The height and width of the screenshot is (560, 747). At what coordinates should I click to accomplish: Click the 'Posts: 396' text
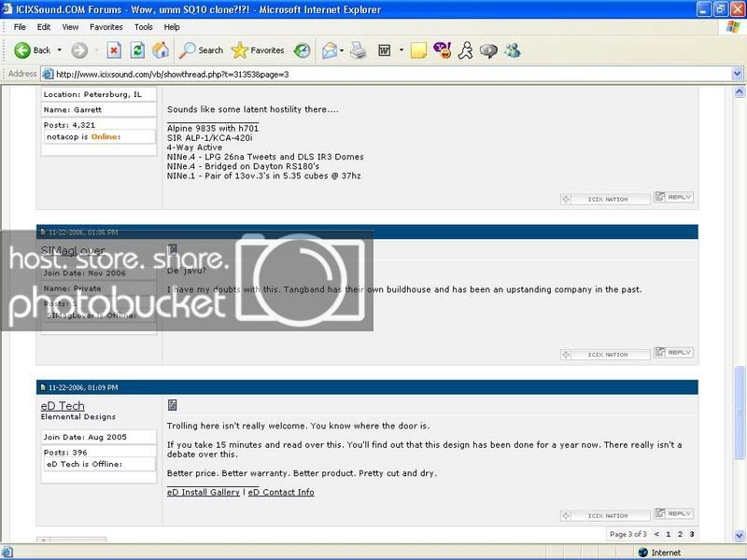coord(65,453)
